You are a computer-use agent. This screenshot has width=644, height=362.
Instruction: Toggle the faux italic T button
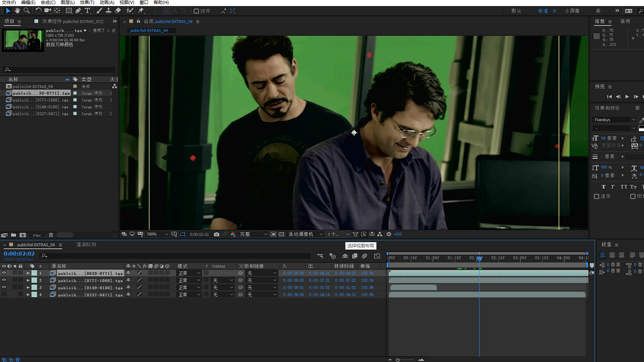[x=613, y=187]
